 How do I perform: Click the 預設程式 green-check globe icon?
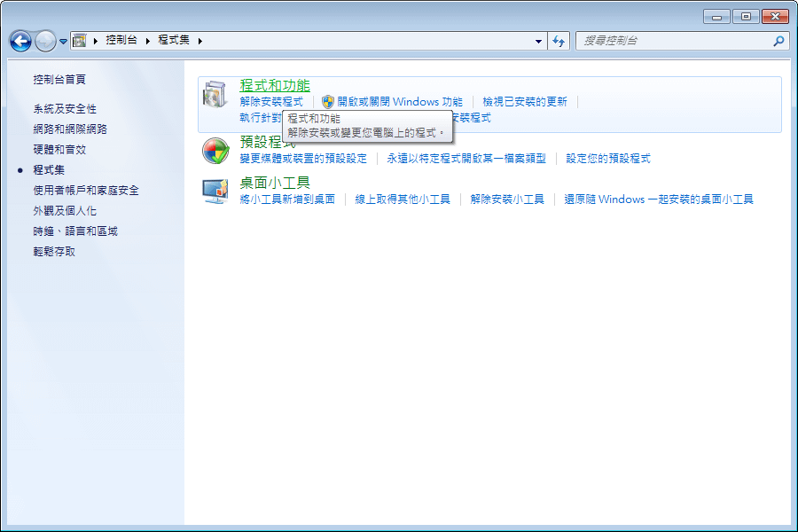click(x=215, y=151)
